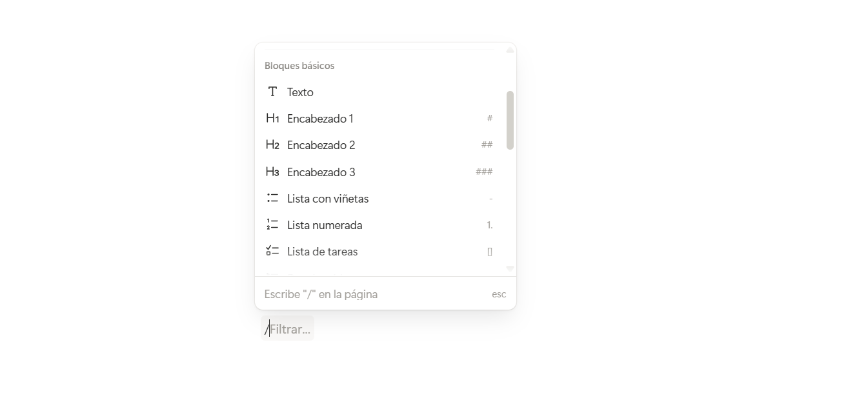Click the H2 heading icon
This screenshot has height=420, width=868.
click(272, 145)
